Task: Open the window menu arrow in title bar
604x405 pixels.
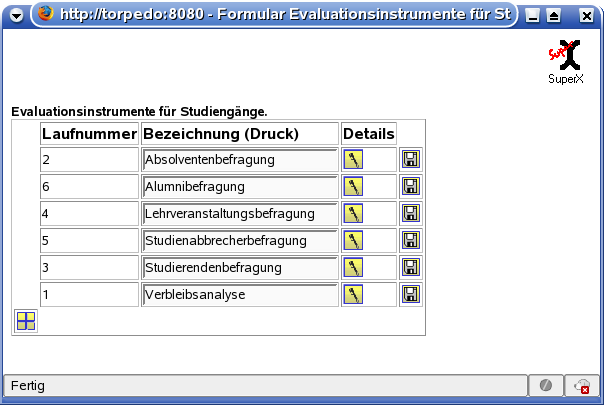Action: click(x=16, y=15)
